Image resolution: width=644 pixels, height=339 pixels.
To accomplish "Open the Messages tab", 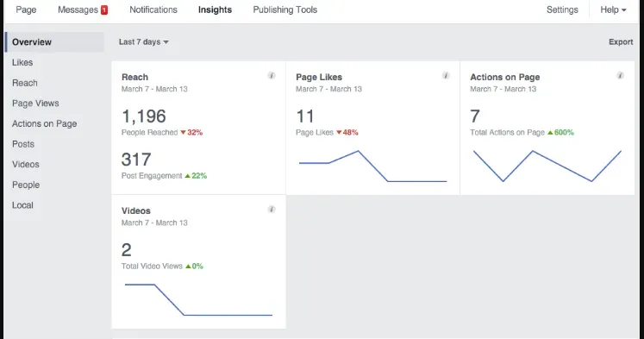I will tap(78, 9).
